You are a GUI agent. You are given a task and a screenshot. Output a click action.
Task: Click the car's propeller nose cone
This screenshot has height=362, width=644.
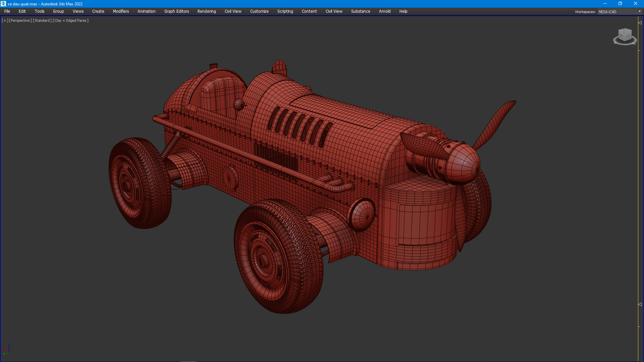465,163
